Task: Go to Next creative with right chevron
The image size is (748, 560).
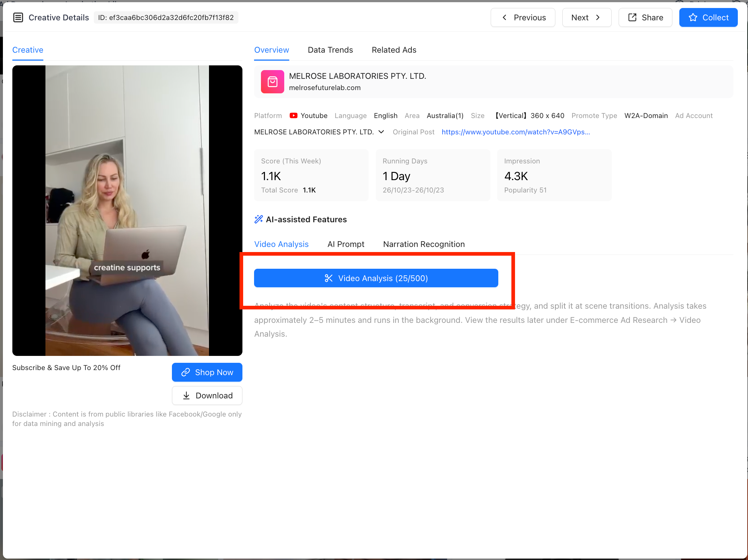Action: (587, 17)
